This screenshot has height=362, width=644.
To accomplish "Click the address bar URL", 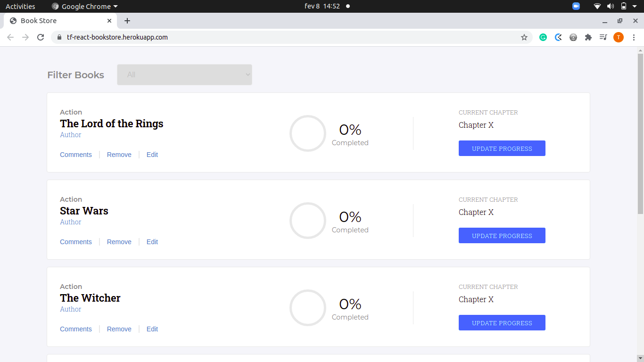I will [117, 37].
